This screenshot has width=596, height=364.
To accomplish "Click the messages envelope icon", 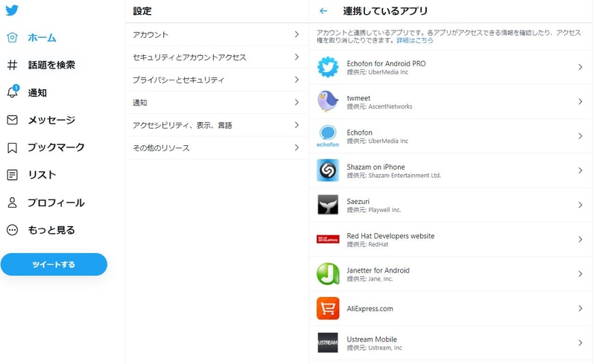I will tap(12, 120).
